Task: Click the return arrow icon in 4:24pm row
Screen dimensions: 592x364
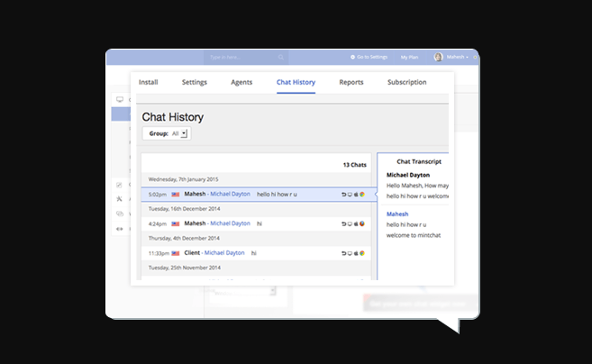Action: click(343, 223)
